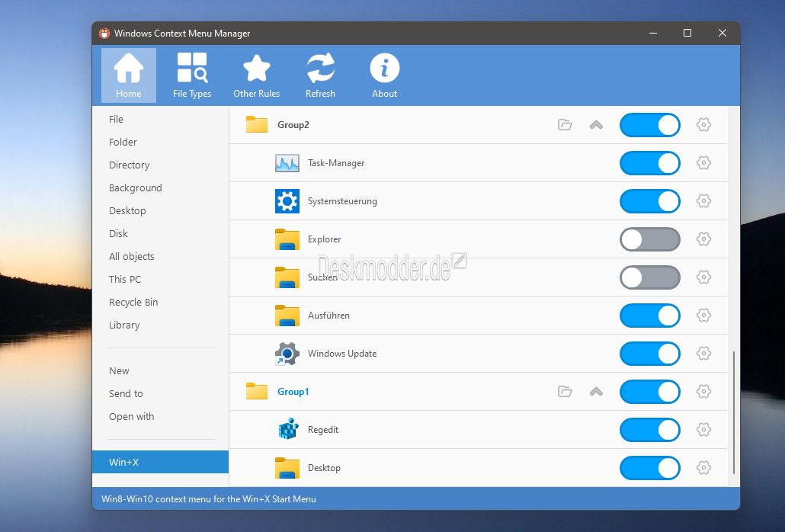Select Open with in the sidebar
The image size is (785, 532).
pos(161,416)
